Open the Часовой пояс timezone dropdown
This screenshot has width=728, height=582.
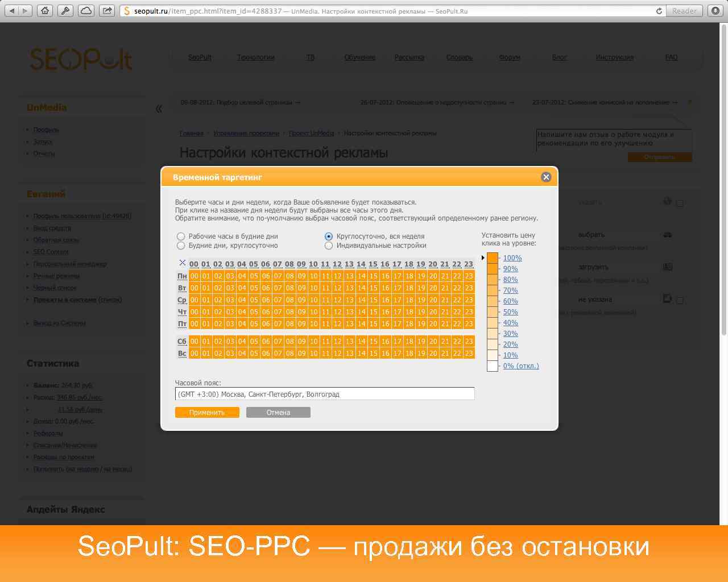(x=325, y=393)
